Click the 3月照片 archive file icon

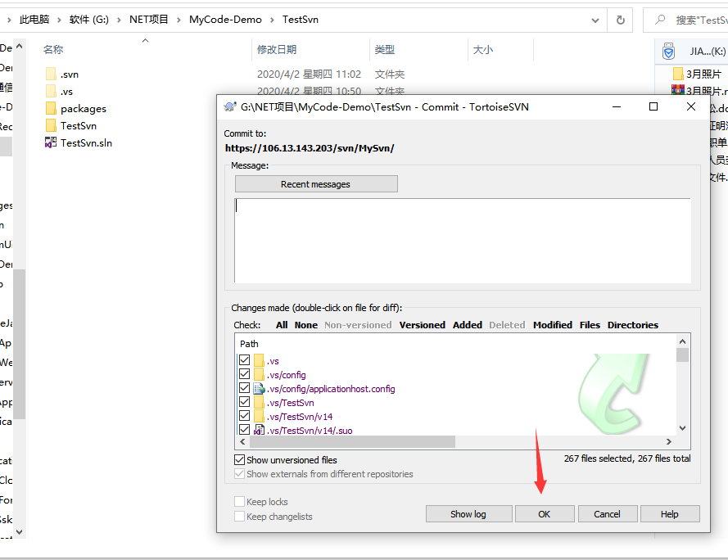(678, 90)
